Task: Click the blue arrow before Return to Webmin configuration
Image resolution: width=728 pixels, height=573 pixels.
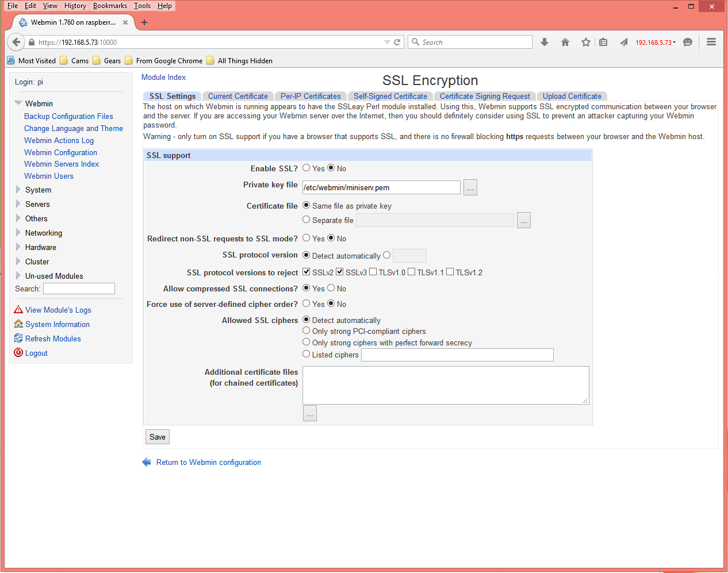Action: point(146,462)
